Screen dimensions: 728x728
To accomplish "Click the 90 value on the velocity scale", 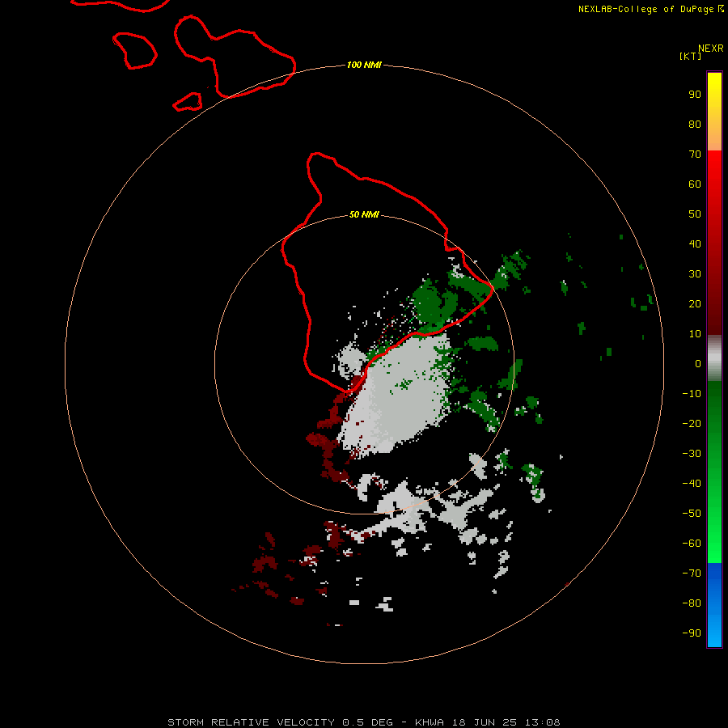I will (x=695, y=95).
